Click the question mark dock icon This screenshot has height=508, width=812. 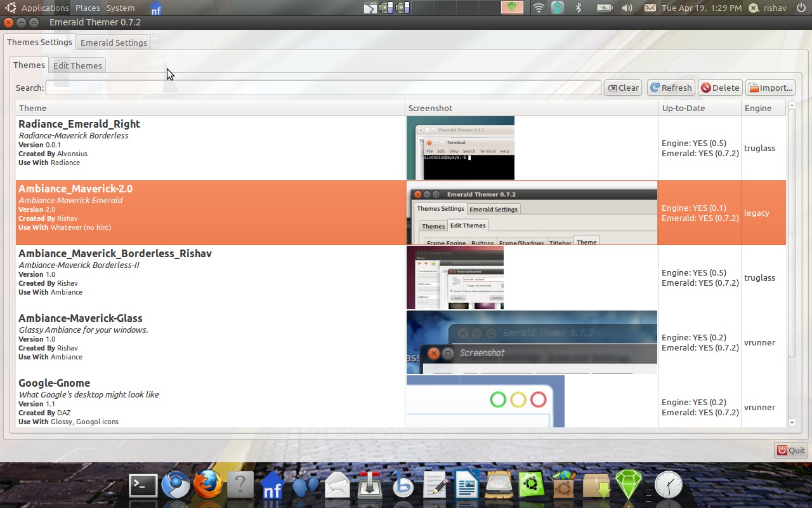(240, 486)
